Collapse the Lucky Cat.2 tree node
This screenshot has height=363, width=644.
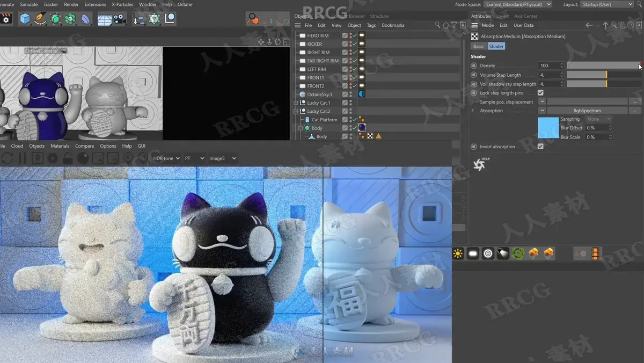pos(296,111)
